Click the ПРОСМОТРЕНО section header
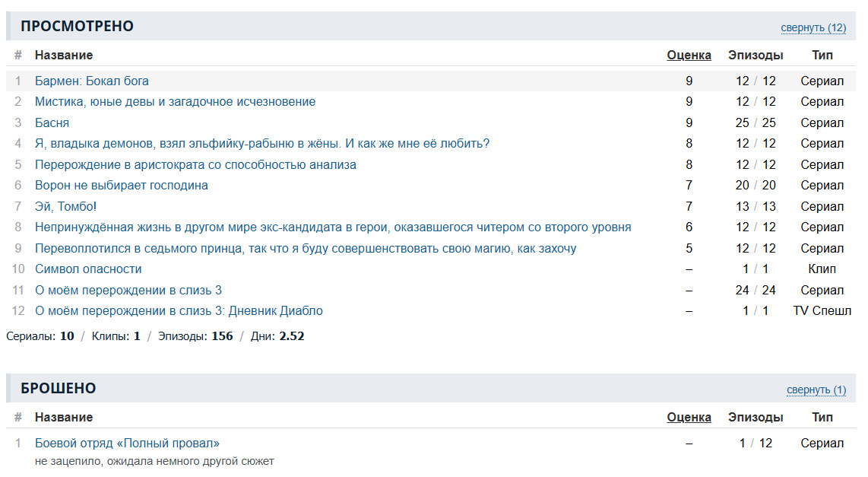Screen dimensions: 868x477 point(77,26)
